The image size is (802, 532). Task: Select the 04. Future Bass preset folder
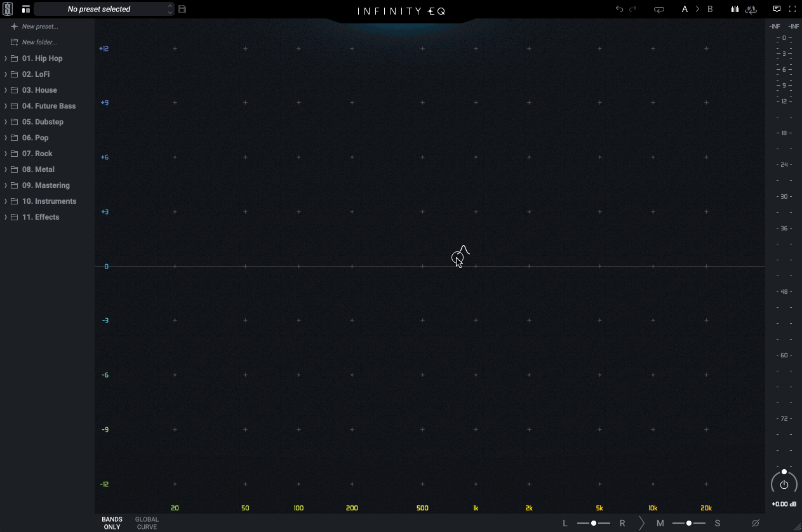click(x=49, y=106)
